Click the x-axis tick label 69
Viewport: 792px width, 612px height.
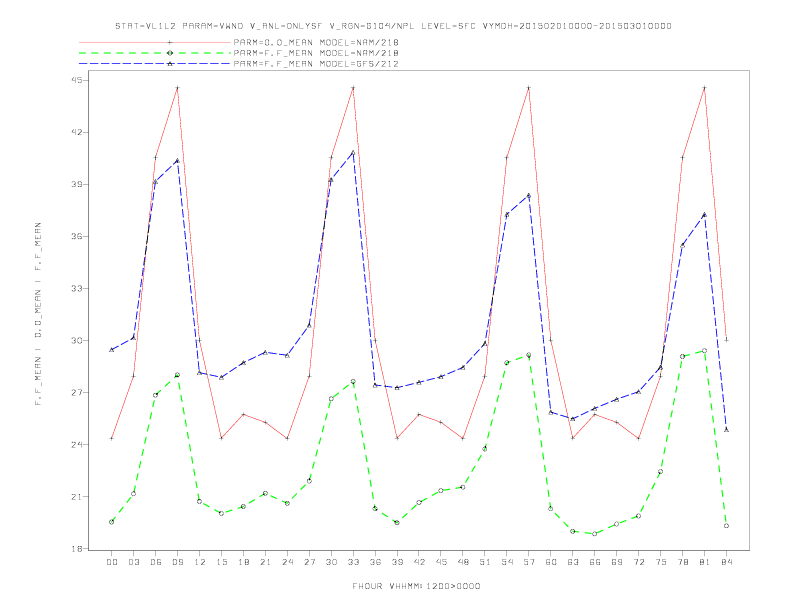click(617, 562)
